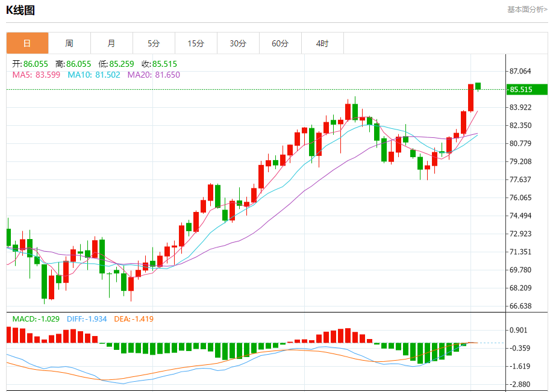Open the 4时 interval tab
The image size is (553, 392).
pyautogui.click(x=322, y=43)
